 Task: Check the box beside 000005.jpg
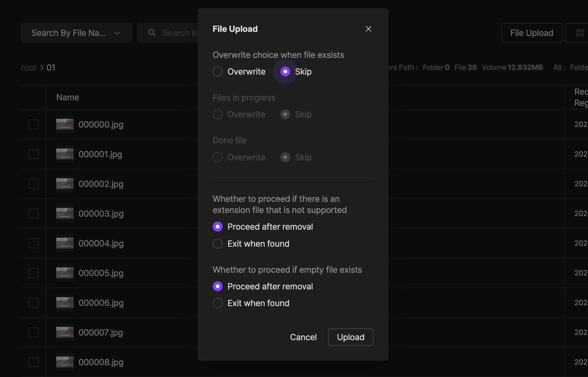click(34, 273)
